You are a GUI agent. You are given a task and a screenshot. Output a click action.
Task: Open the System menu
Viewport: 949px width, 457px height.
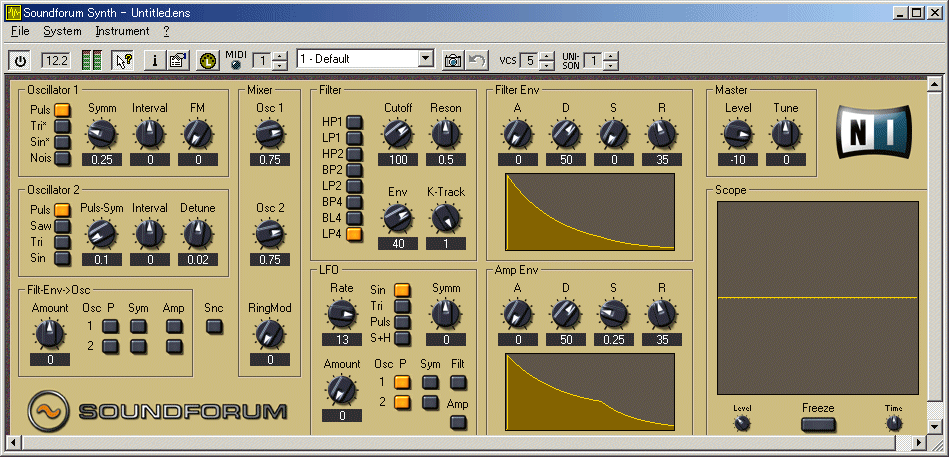click(62, 31)
